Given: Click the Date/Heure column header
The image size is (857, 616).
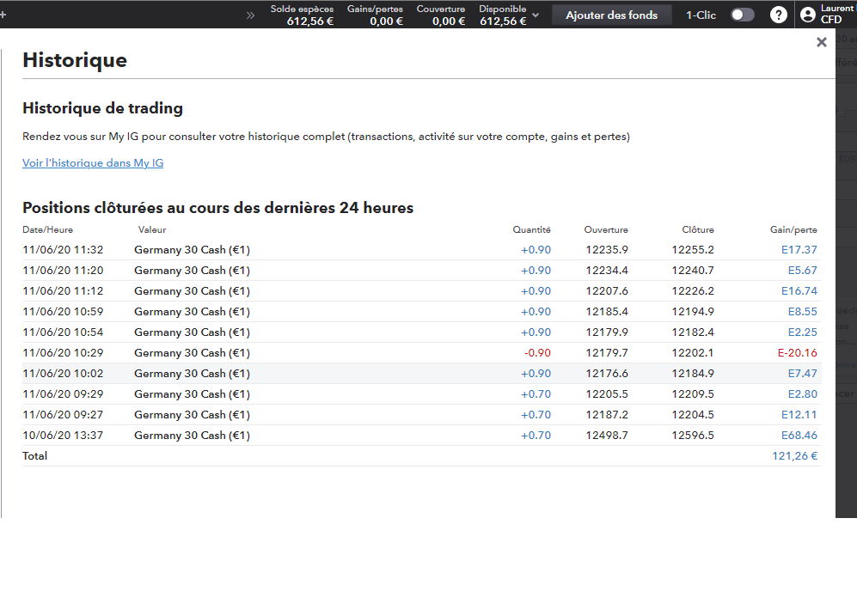Looking at the screenshot, I should pyautogui.click(x=47, y=230).
